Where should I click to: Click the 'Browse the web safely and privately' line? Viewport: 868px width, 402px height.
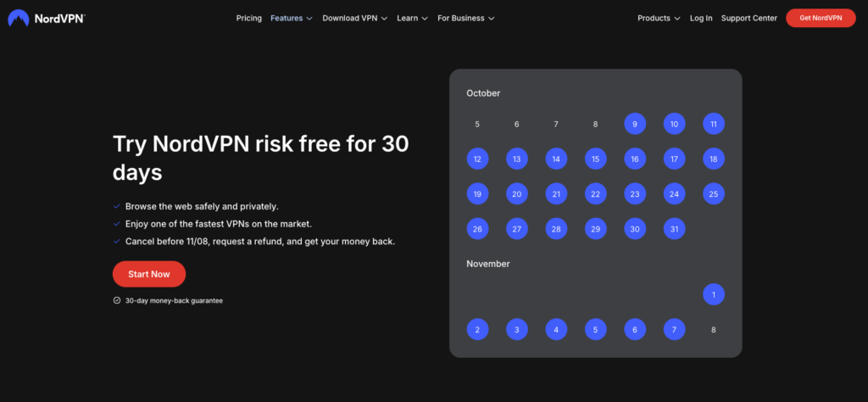202,207
